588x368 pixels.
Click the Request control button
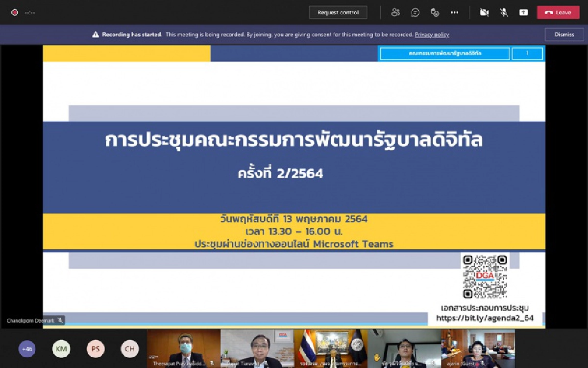(x=338, y=13)
